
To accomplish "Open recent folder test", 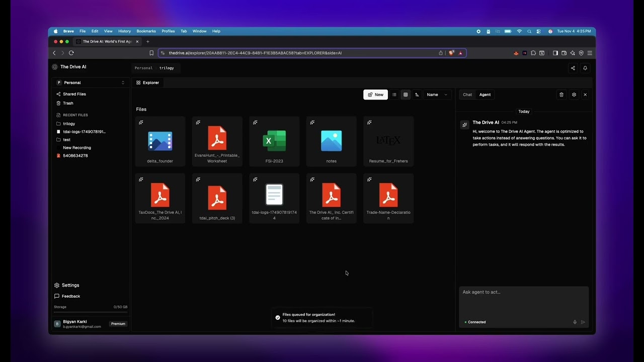I will point(66,140).
